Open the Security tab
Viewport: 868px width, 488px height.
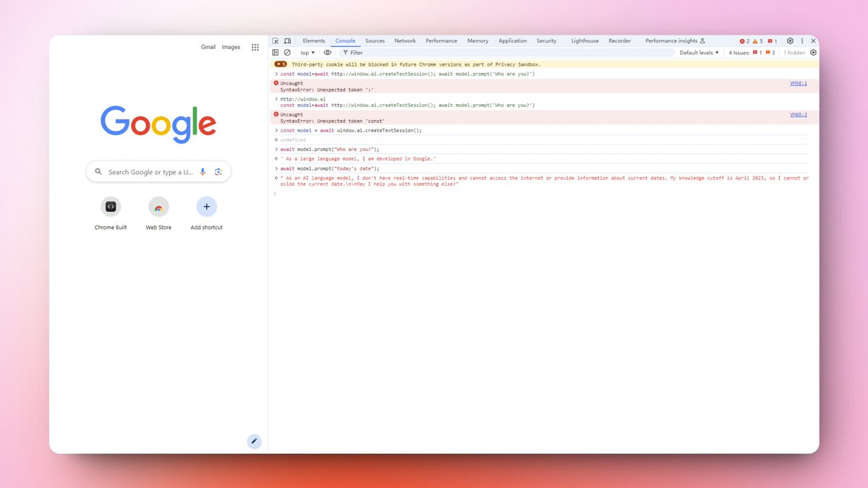pos(547,41)
